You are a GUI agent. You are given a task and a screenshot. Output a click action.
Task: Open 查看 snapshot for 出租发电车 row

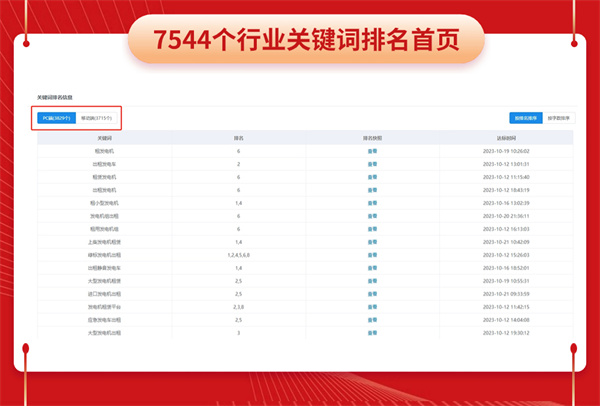pos(372,163)
